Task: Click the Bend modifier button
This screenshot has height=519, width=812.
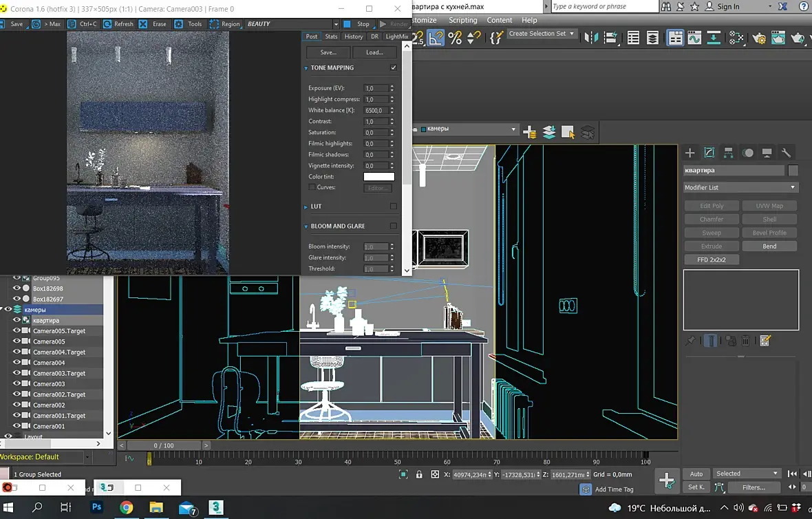Action: pos(769,246)
